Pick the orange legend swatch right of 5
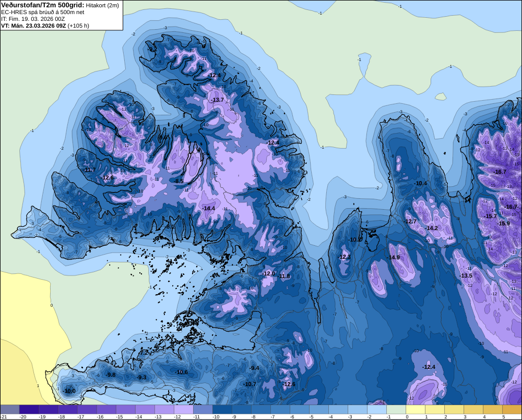The height and width of the screenshot is (420, 522). point(512,410)
